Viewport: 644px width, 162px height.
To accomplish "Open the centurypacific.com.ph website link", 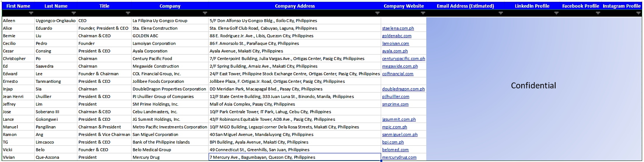I will [403, 59].
